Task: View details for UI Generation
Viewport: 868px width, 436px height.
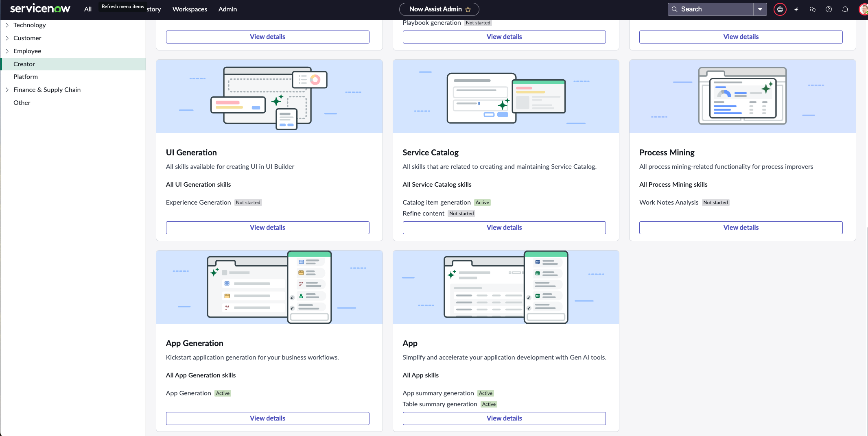Action: click(x=267, y=228)
